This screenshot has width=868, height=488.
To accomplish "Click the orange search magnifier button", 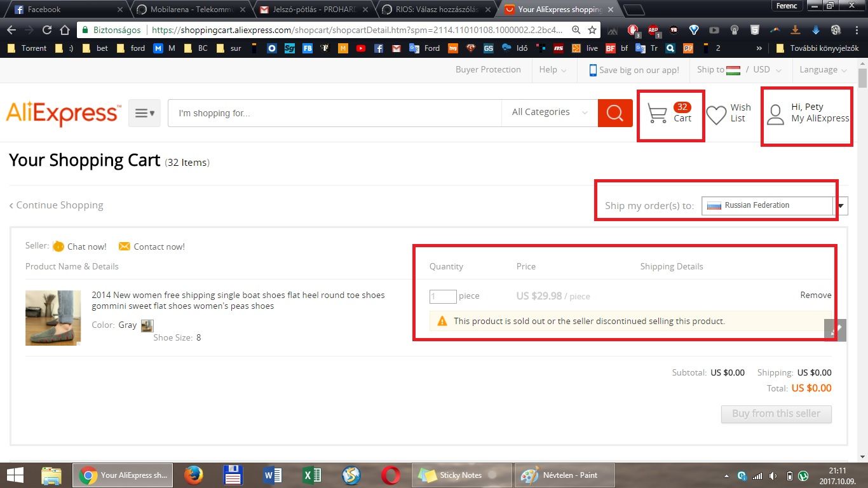I will click(x=615, y=113).
